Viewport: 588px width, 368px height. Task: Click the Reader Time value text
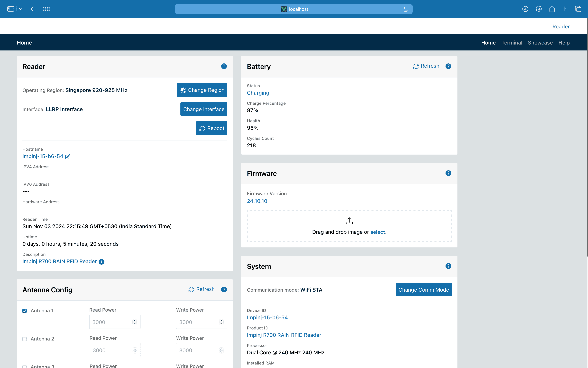pyautogui.click(x=97, y=226)
